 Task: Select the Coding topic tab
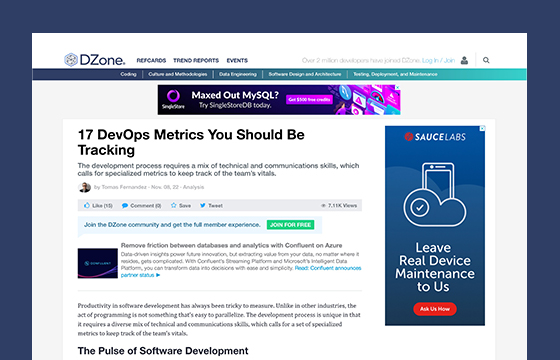(128, 74)
